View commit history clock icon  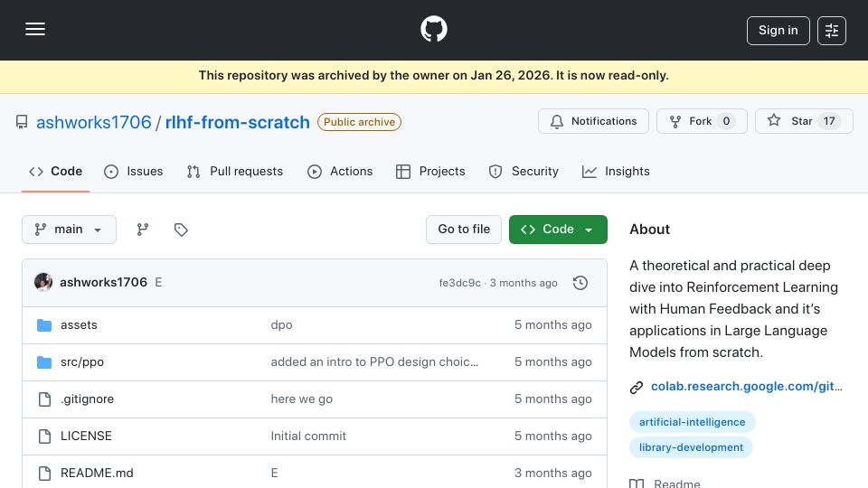[580, 283]
